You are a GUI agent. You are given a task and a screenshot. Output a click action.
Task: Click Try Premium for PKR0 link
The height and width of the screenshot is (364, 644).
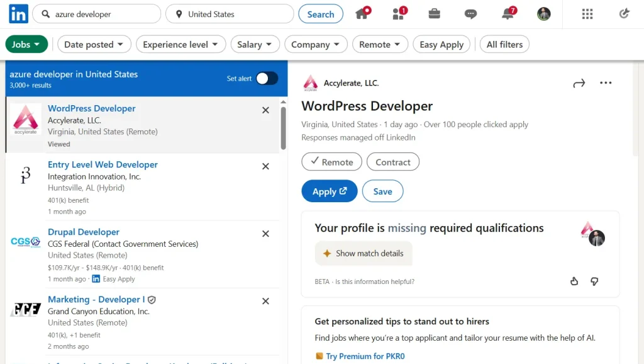(x=365, y=356)
